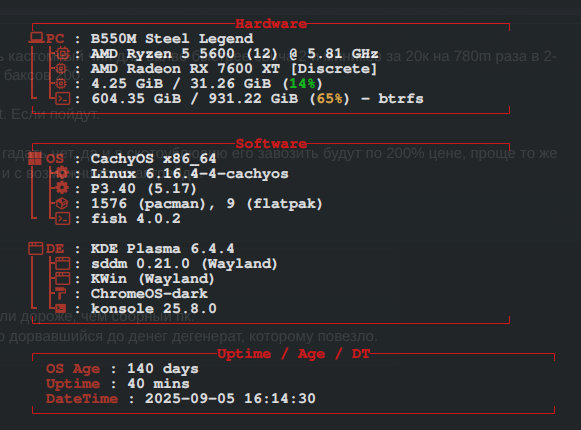
Task: Click the kernel gear icon beside Linux
Action: coord(62,173)
